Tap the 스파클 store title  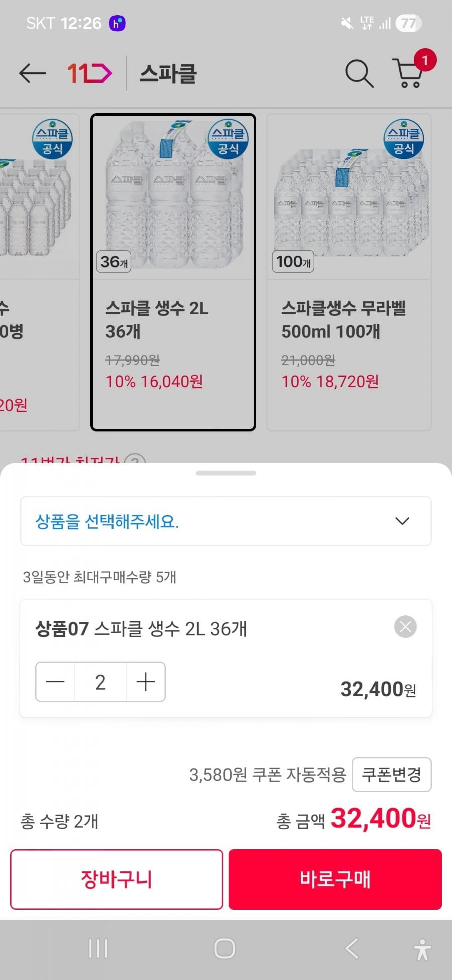pyautogui.click(x=168, y=74)
